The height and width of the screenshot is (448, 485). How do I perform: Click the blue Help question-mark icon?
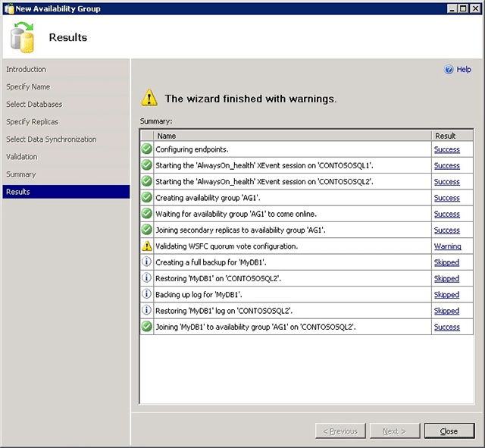tap(449, 70)
